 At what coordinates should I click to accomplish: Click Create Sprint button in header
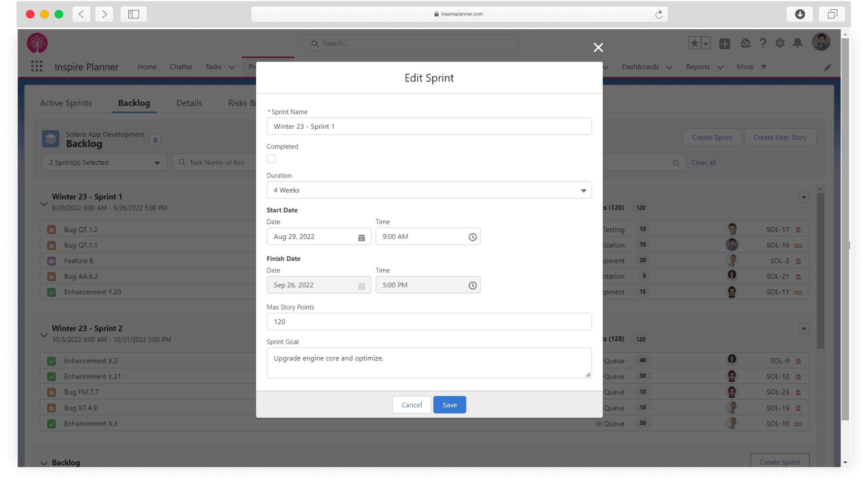point(712,137)
